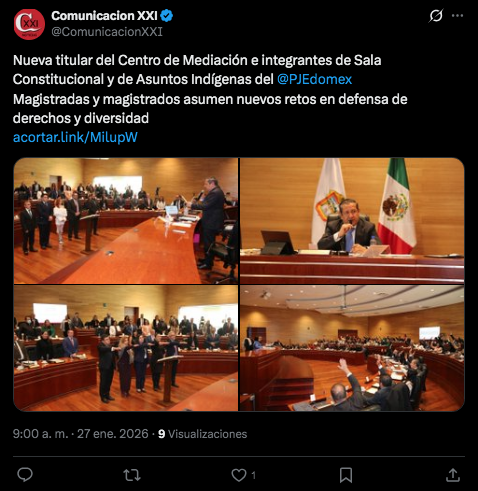Share the post via upload arrow icon

pos(453,475)
